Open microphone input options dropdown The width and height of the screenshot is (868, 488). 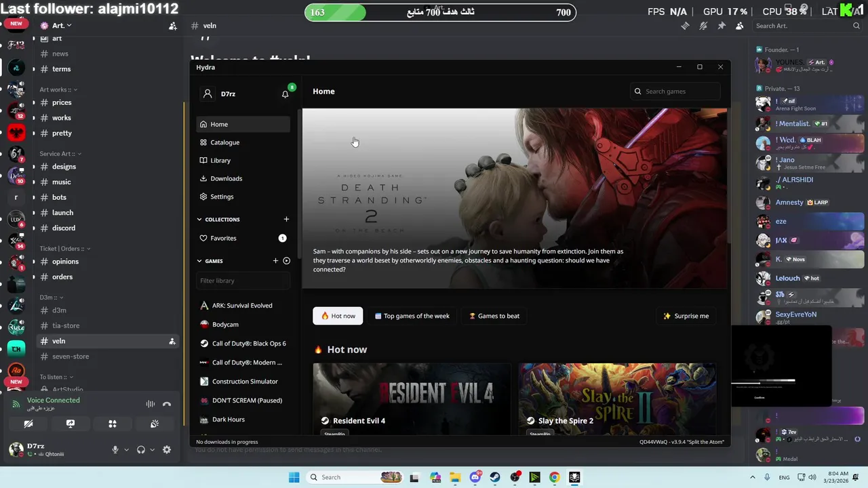point(126,449)
